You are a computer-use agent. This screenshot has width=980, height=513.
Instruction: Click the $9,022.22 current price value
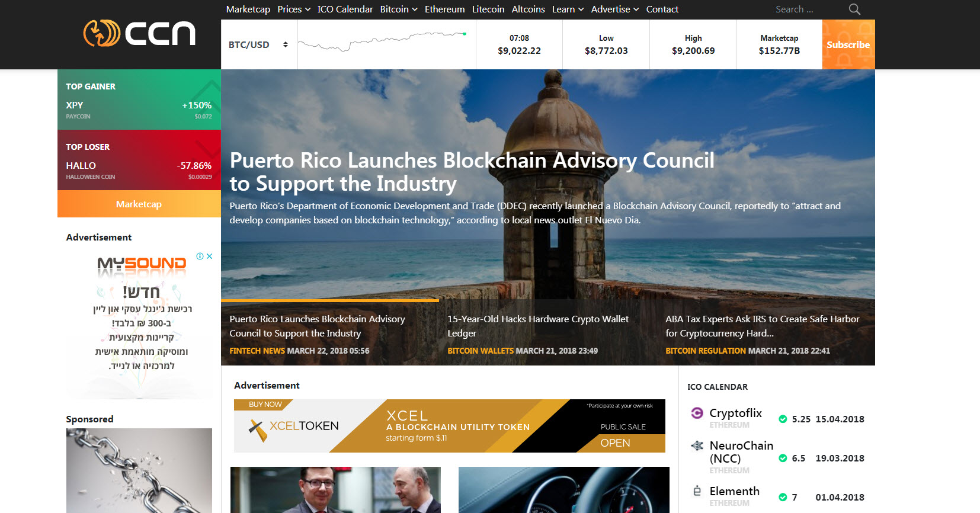click(519, 51)
